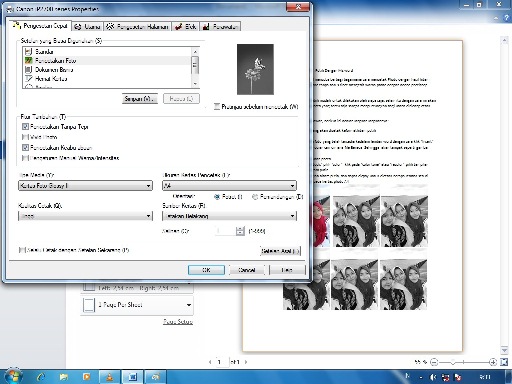
Task: Launch Internet Explorer from the taskbar
Action: 41,377
